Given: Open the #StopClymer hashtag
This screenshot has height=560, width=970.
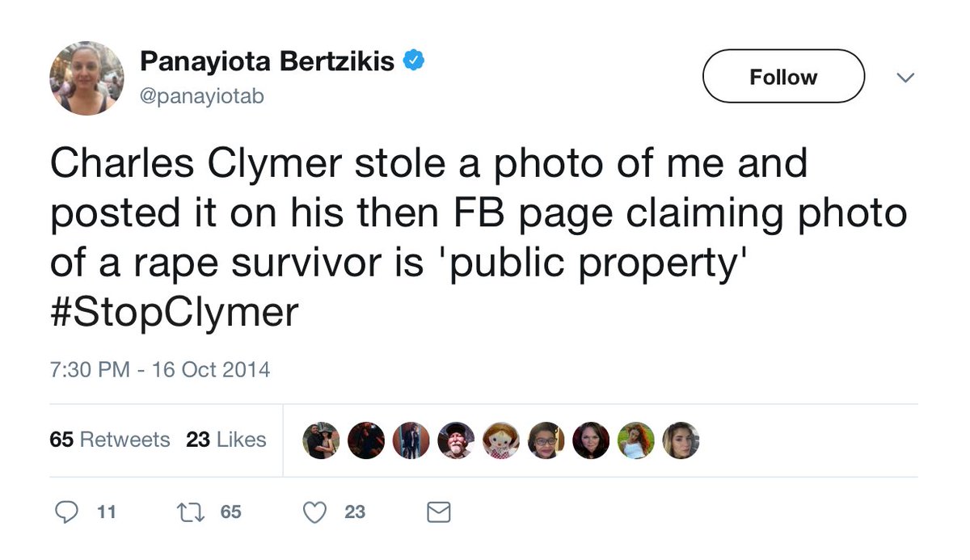Looking at the screenshot, I should point(174,313).
